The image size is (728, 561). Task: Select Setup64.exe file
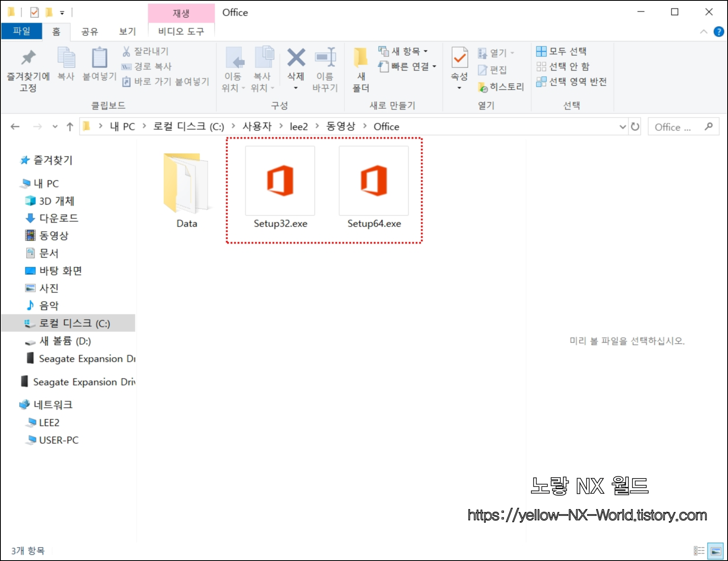(374, 188)
